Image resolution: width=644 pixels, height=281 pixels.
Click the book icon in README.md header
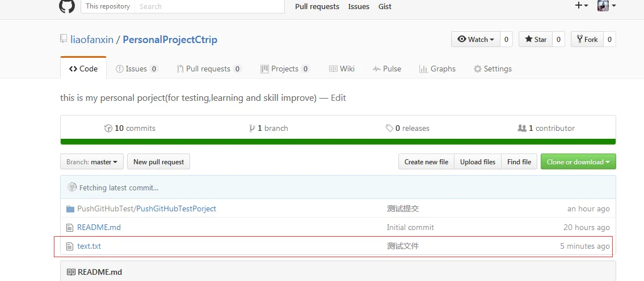coord(71,272)
